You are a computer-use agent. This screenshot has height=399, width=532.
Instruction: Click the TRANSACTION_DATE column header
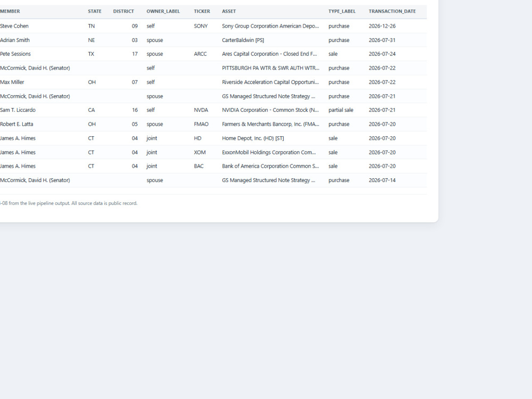pos(392,11)
